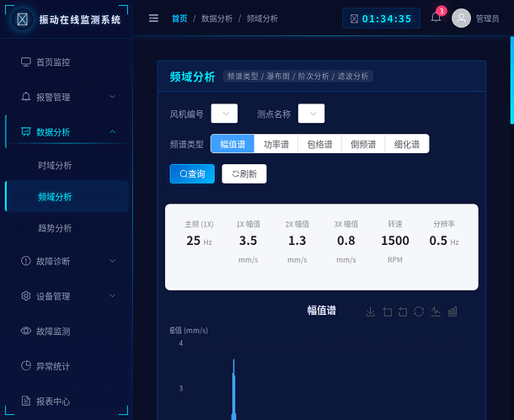
Task: Expand the 报警管理 menu chevron
Action: click(112, 97)
